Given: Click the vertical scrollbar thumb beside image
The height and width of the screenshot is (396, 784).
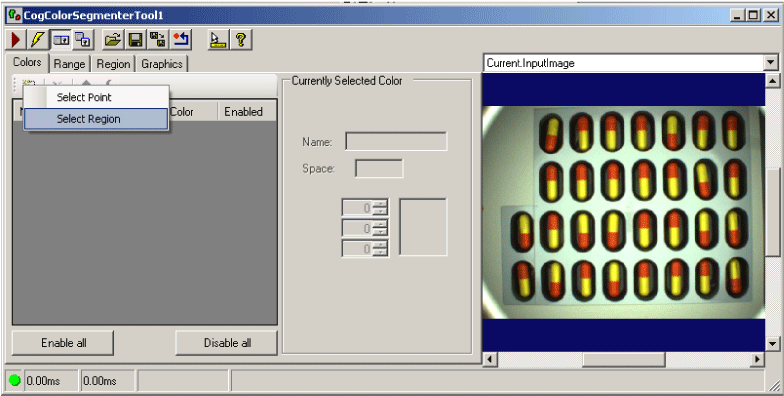Looking at the screenshot, I should point(772,212).
